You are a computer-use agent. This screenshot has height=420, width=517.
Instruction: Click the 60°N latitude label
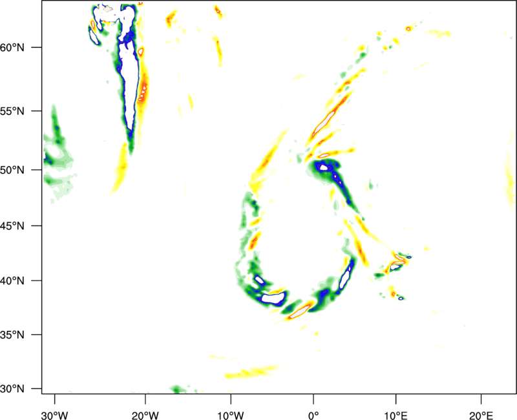point(12,48)
